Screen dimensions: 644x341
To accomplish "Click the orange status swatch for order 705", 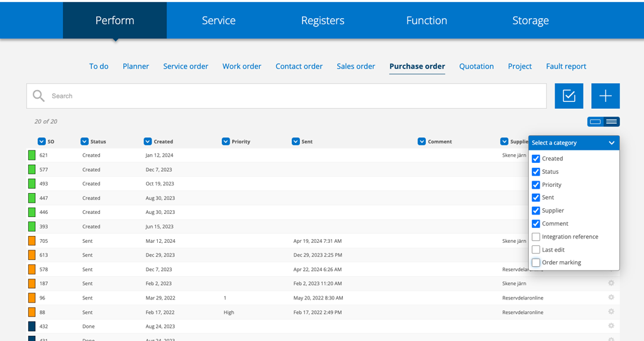I will click(x=31, y=241).
